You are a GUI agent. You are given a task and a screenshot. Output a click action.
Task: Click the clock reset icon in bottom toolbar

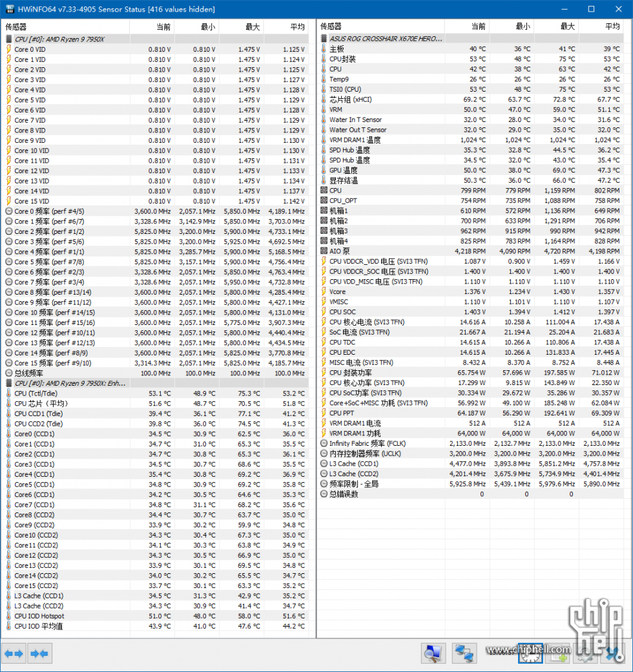click(531, 653)
